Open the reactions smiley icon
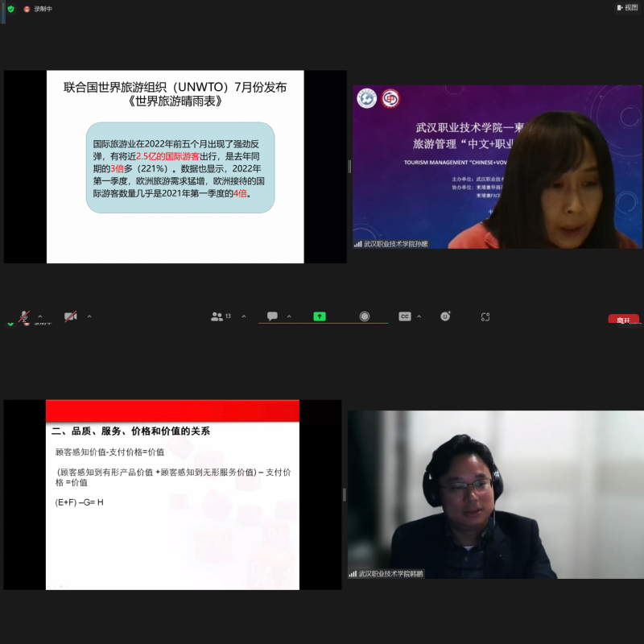Viewport: 644px width, 644px height. coord(445,316)
